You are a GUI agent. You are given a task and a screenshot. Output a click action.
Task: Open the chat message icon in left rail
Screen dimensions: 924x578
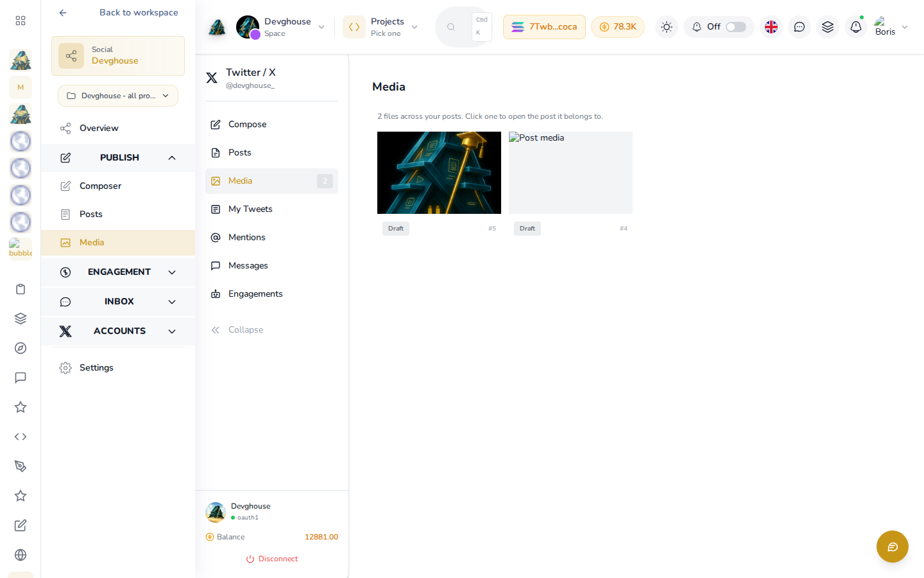21,378
